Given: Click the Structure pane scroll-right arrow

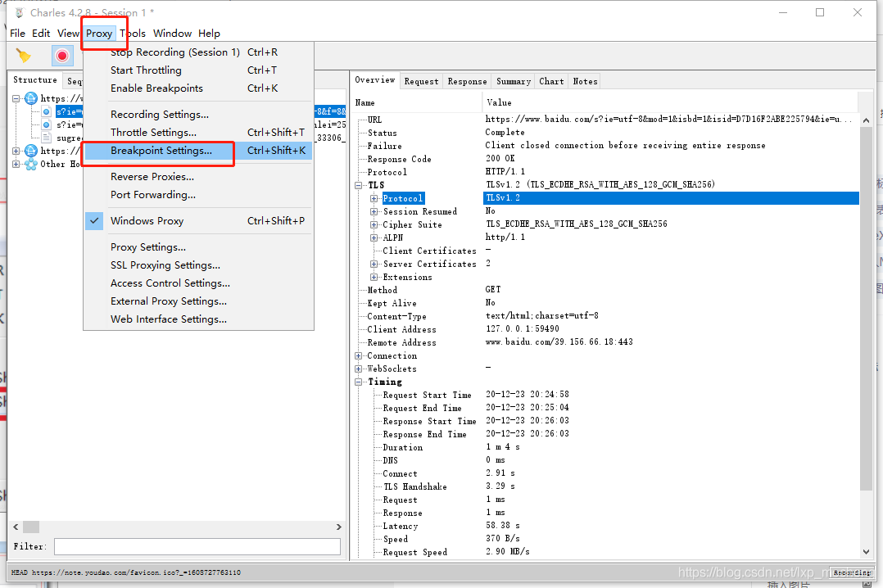Looking at the screenshot, I should click(x=338, y=527).
